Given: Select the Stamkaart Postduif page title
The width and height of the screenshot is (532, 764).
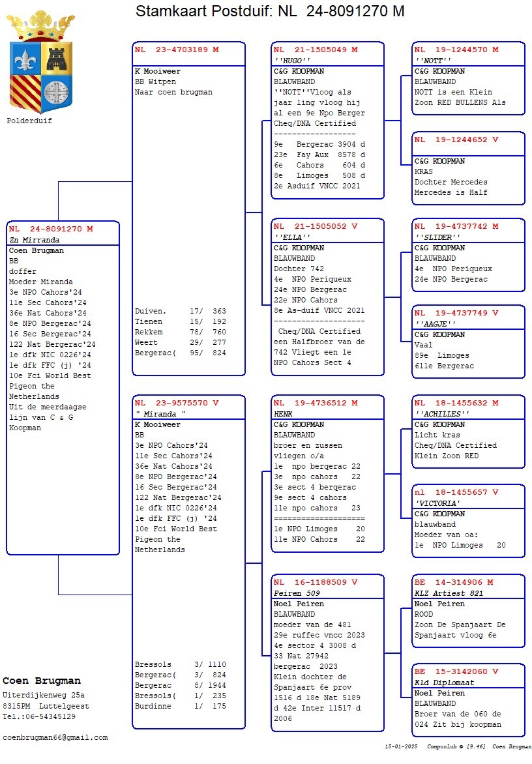Looking at the screenshot, I should [x=270, y=11].
